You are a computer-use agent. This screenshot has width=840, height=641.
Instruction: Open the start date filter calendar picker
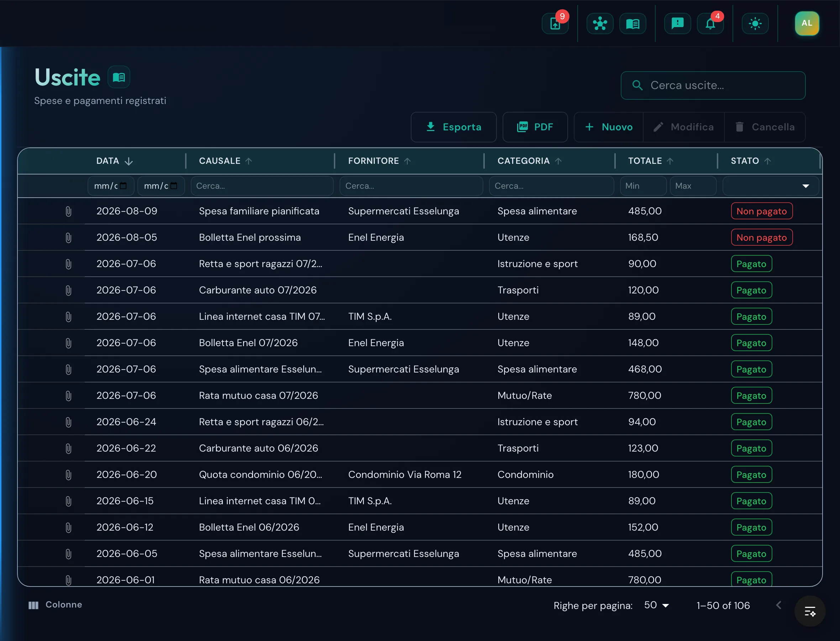point(123,186)
